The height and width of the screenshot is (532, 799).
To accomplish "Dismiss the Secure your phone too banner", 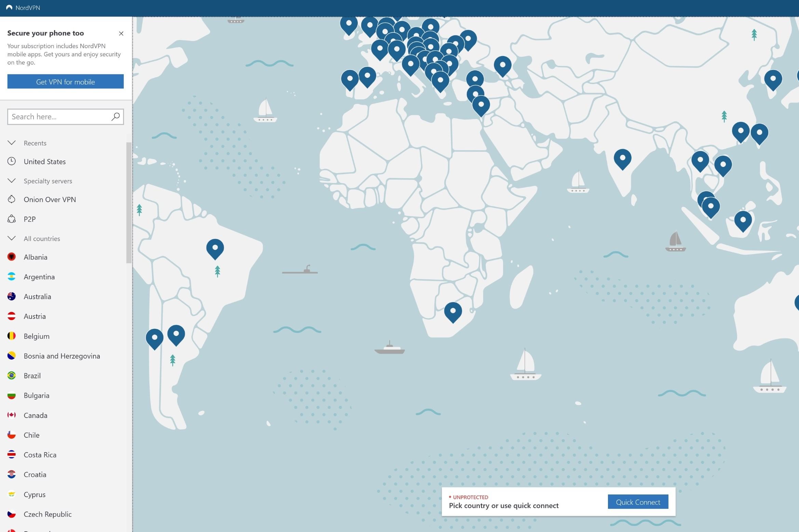I will point(121,33).
